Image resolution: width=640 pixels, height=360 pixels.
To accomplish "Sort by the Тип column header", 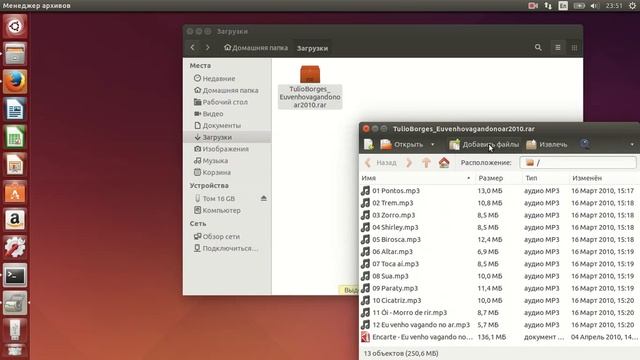I will (x=545, y=178).
